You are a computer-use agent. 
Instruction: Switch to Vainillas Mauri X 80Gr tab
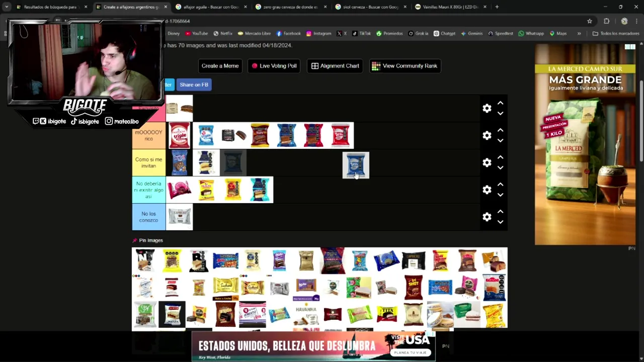click(x=450, y=7)
